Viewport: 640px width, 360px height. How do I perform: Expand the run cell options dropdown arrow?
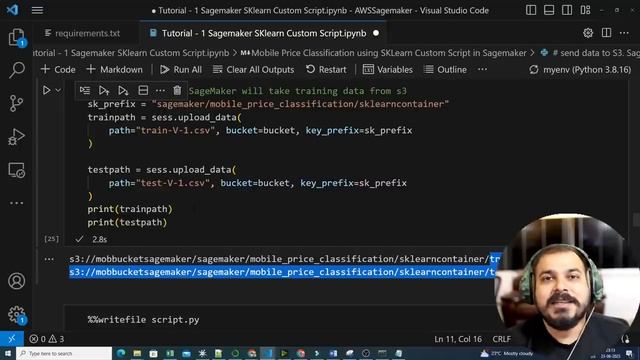click(x=58, y=90)
